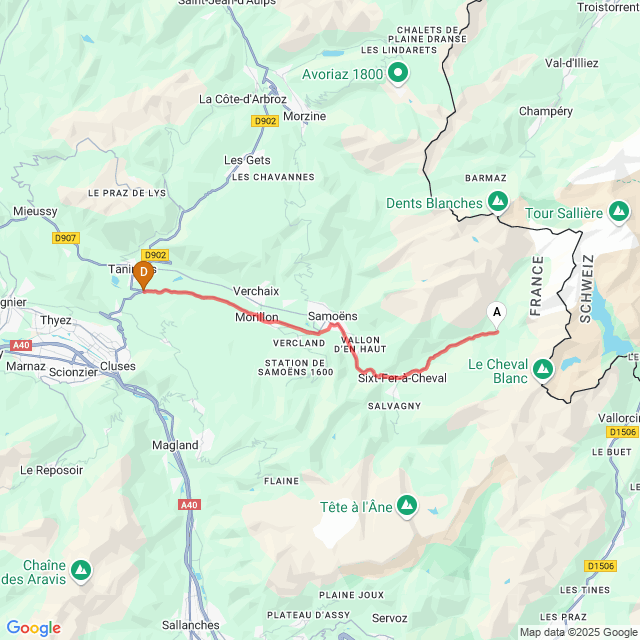Click the red A40 motorway shield near Magland
Screen dimensions: 640x640
click(x=189, y=505)
